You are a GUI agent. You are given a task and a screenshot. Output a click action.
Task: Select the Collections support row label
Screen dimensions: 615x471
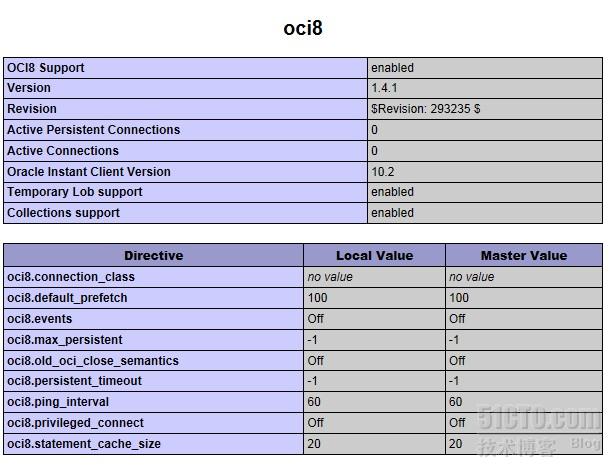tap(63, 213)
